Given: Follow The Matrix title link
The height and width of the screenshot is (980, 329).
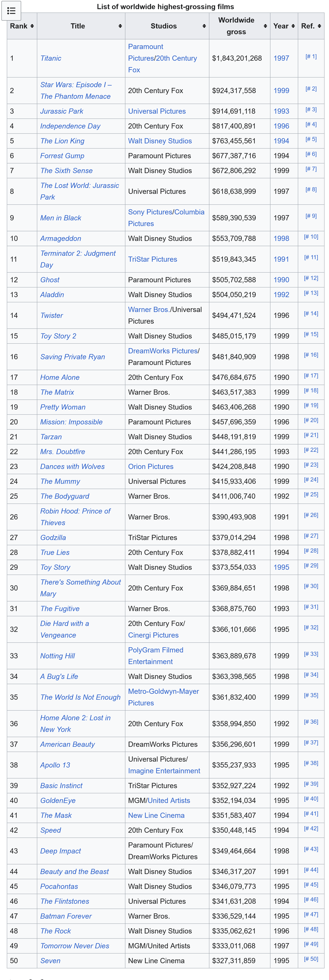Looking at the screenshot, I should (x=57, y=392).
